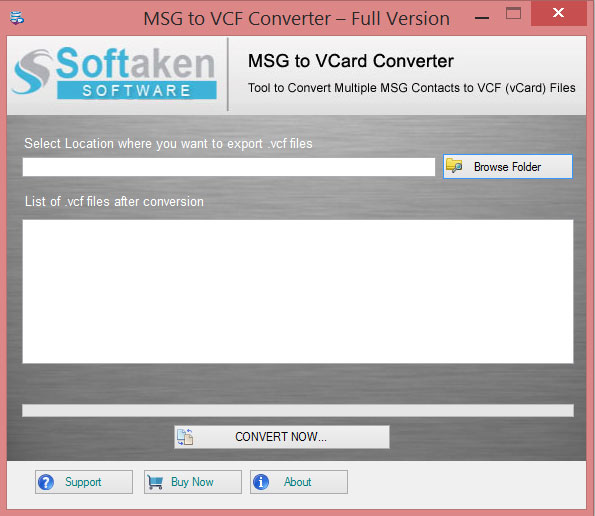Click the MSG to VCard Converter heading

pos(351,61)
